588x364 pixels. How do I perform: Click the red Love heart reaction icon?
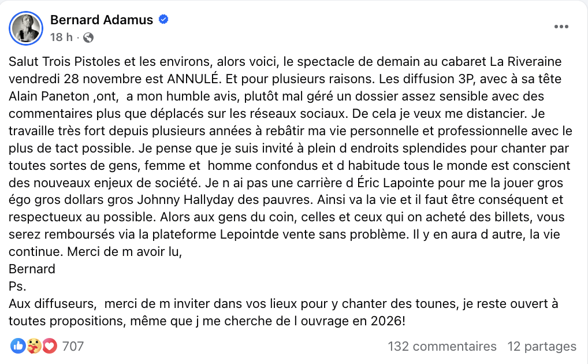click(x=50, y=346)
